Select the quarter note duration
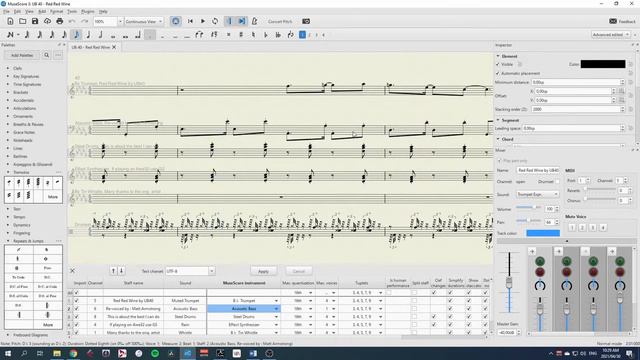Viewport: 640px width, 360px height. tap(88, 35)
